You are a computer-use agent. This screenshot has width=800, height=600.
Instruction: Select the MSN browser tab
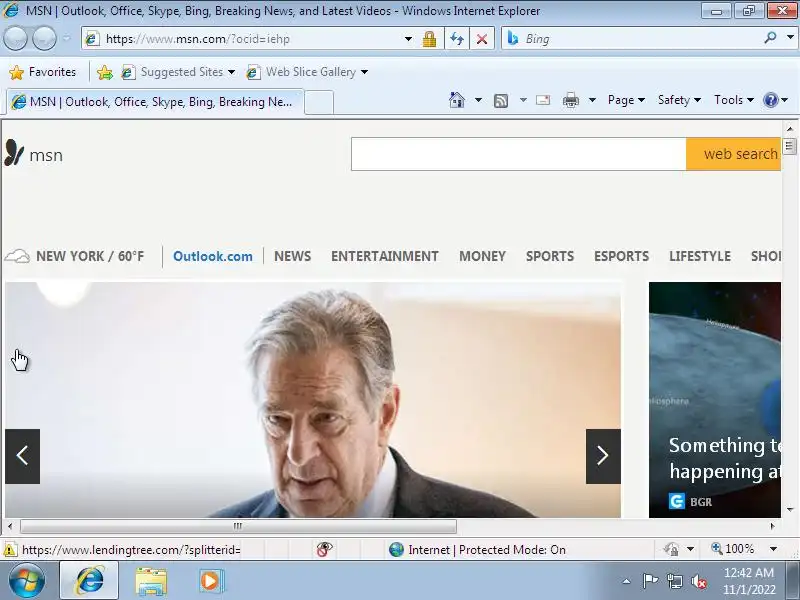(155, 102)
